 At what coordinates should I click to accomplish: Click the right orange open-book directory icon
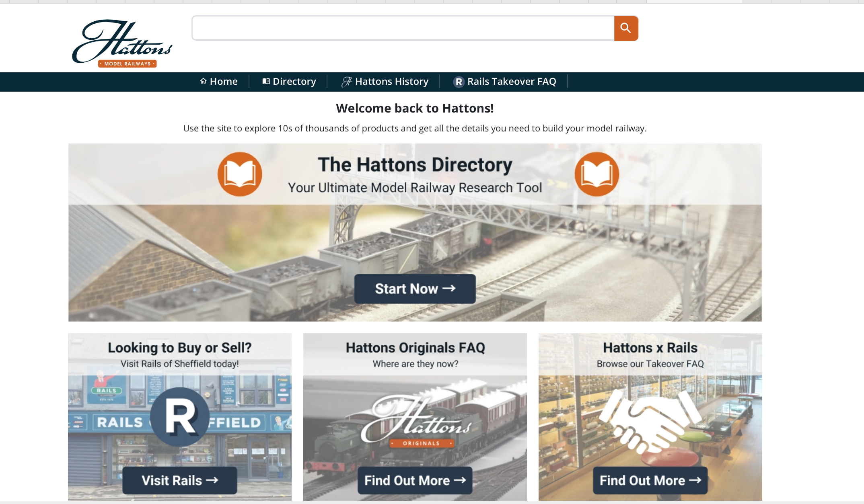[x=597, y=174]
